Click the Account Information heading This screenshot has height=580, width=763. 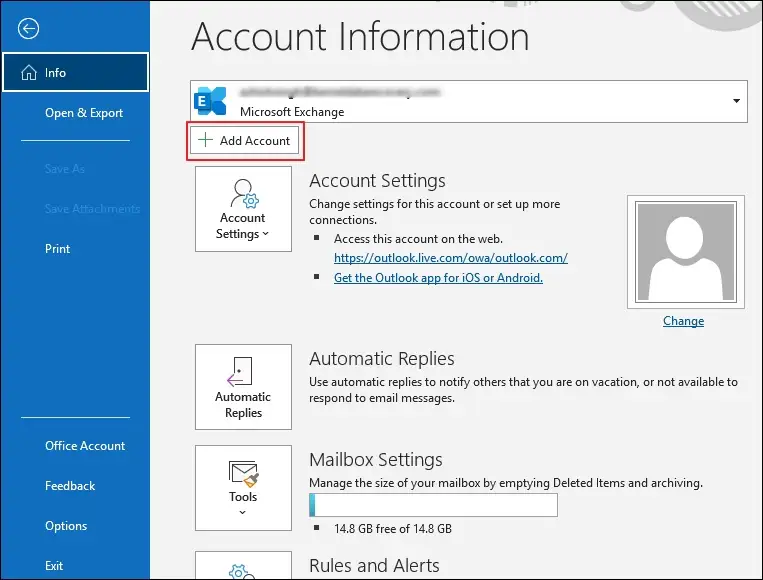point(360,36)
